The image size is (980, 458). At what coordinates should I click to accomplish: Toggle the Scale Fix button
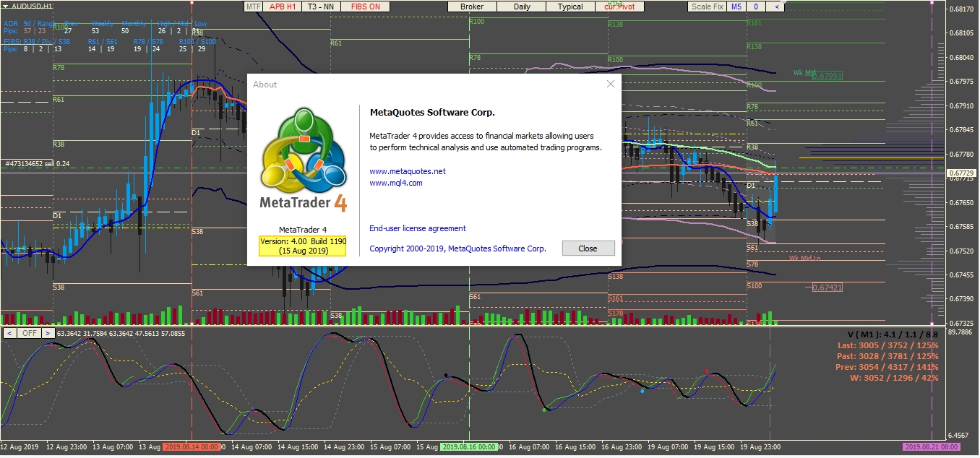(707, 7)
